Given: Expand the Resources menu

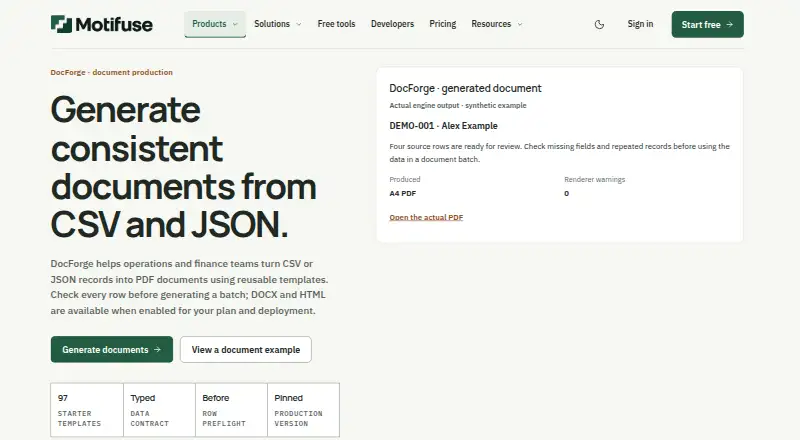Looking at the screenshot, I should coord(496,24).
